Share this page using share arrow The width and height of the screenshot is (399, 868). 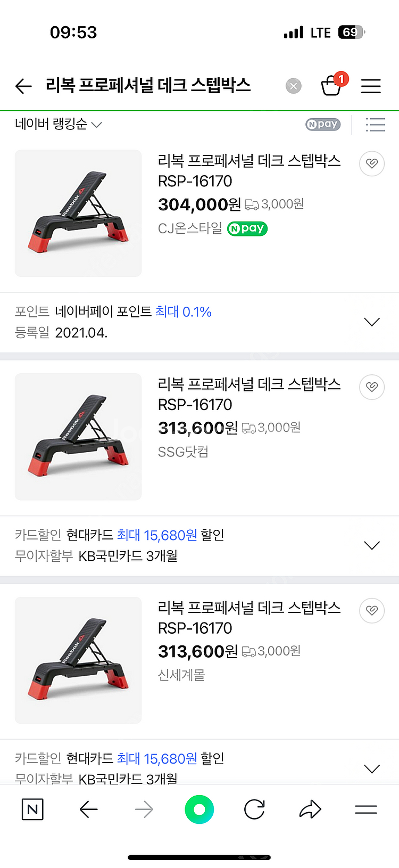(310, 810)
